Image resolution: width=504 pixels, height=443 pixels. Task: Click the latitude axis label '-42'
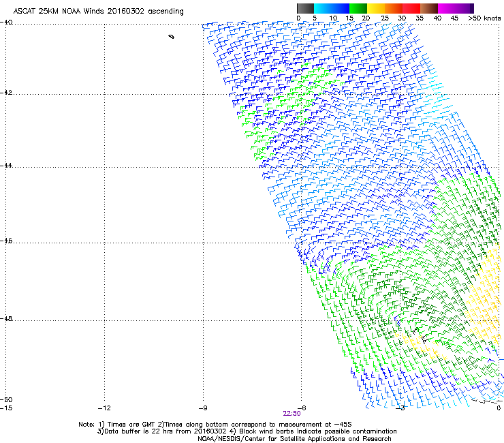[x=6, y=92]
